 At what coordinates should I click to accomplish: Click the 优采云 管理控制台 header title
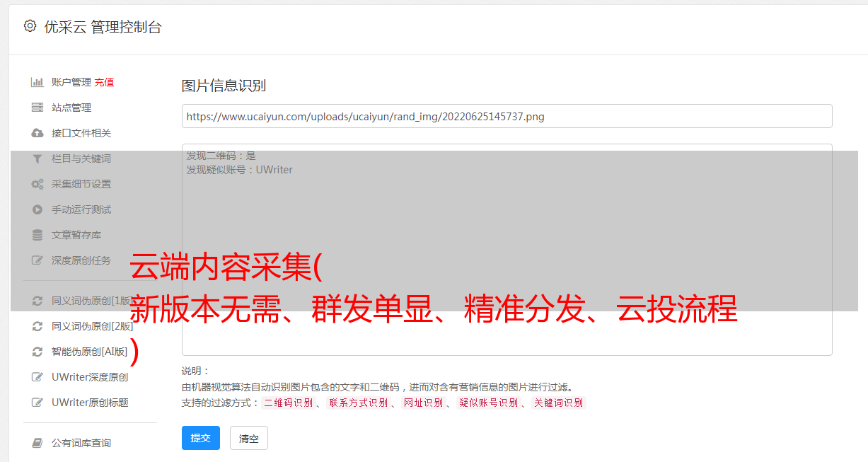coord(103,27)
